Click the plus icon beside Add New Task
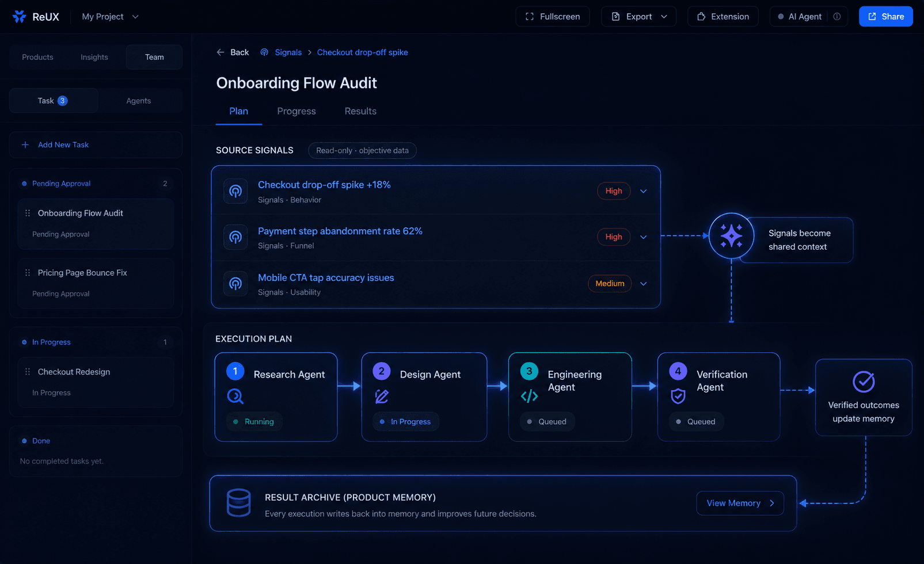 (x=25, y=145)
